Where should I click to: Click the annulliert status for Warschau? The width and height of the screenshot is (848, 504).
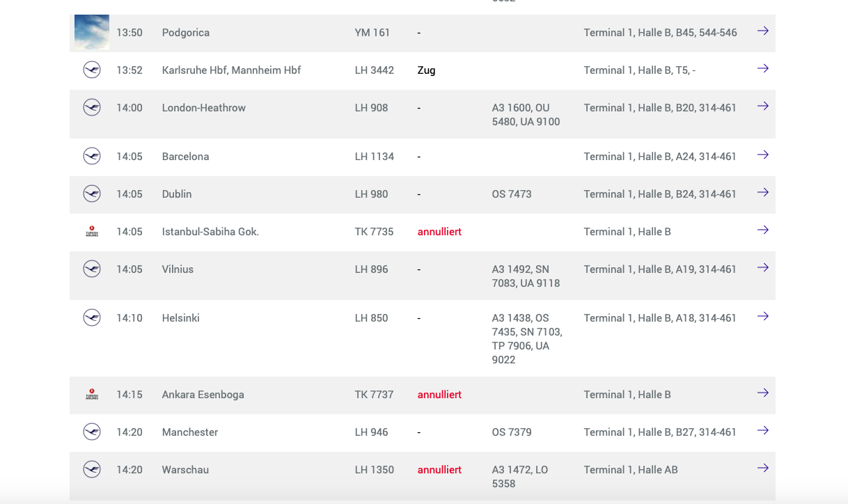[x=439, y=470]
